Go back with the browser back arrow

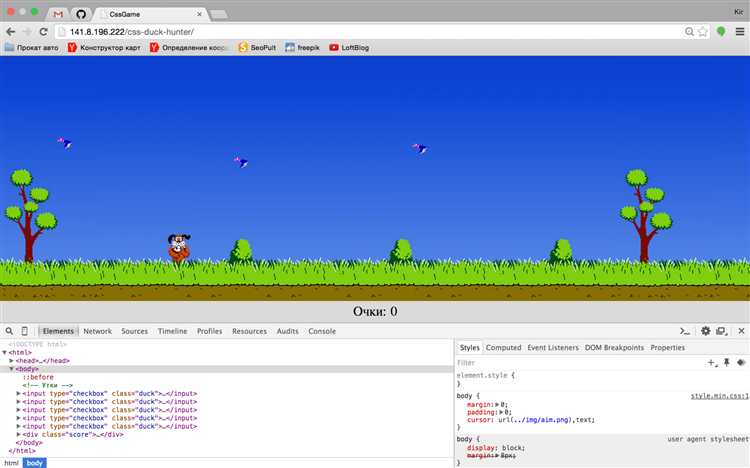click(x=10, y=32)
